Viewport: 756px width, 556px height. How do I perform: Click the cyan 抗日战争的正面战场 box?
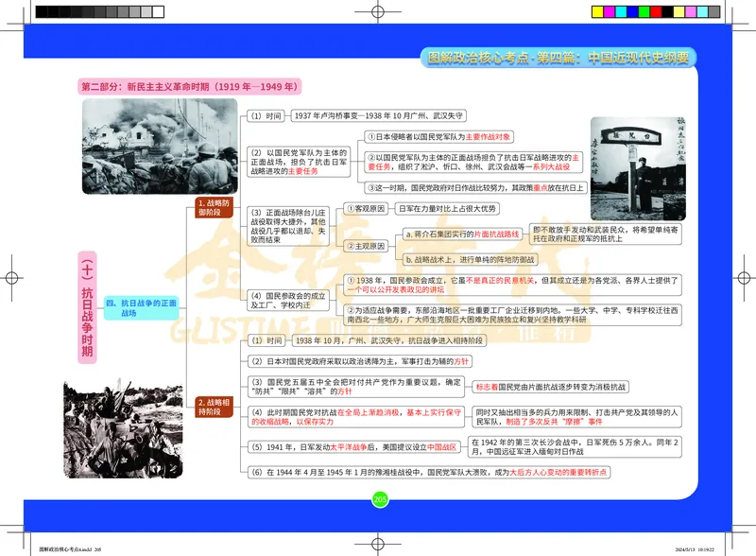tap(140, 307)
